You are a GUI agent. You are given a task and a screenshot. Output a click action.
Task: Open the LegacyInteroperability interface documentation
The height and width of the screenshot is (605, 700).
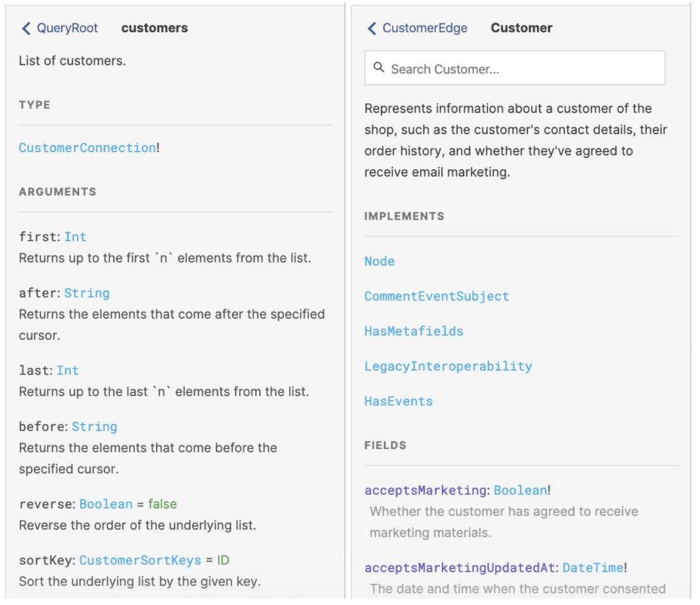click(x=448, y=366)
